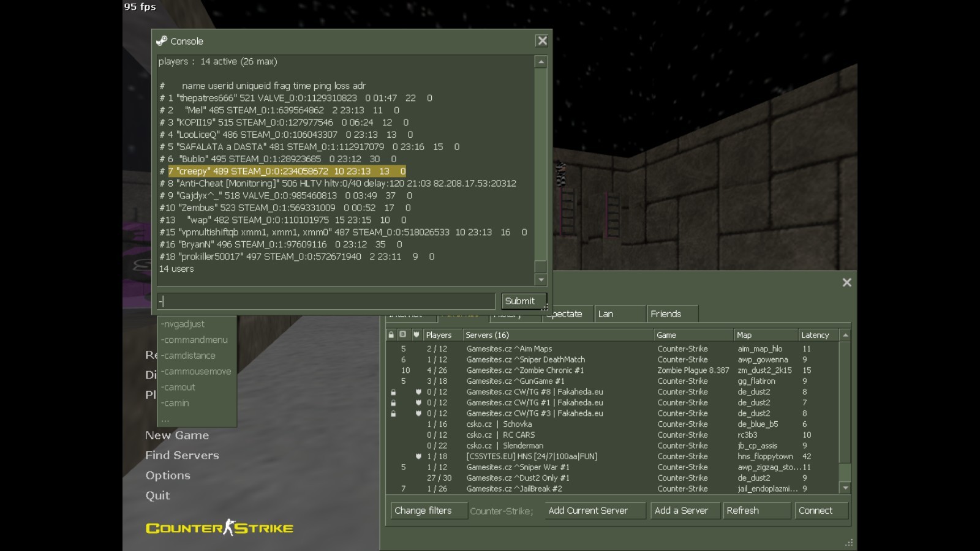
Task: Choose -nvgadjust from the autocomplete list
Action: pyautogui.click(x=183, y=324)
